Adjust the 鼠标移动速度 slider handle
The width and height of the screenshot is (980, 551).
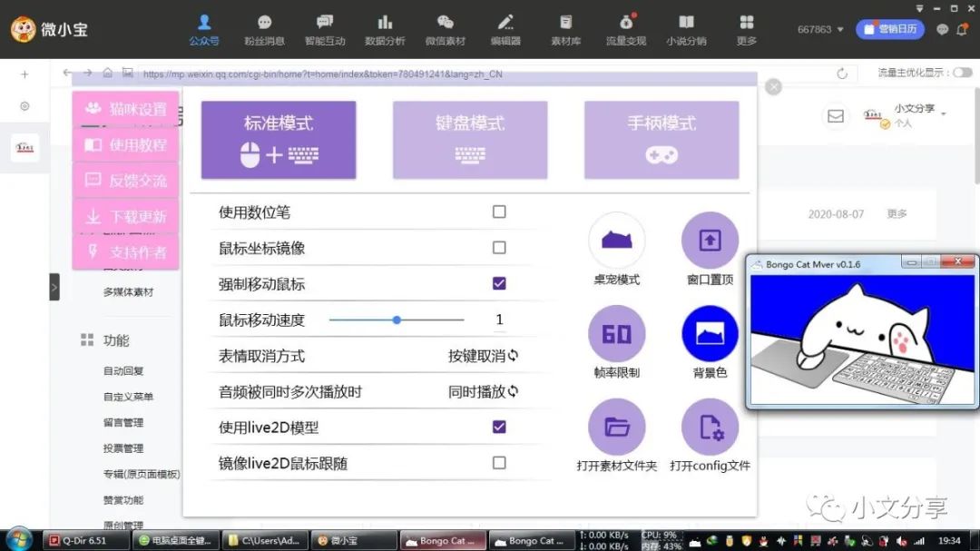coord(397,320)
